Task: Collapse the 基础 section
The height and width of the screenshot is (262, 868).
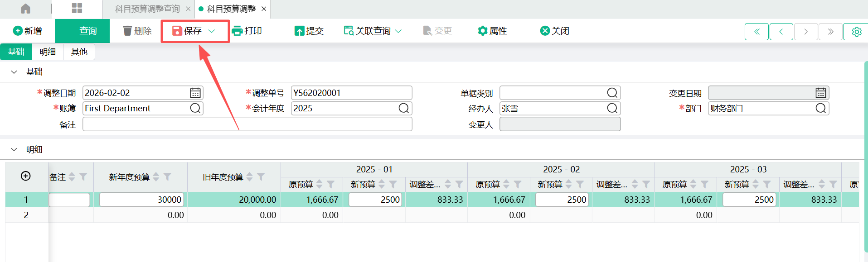Action: click(x=14, y=72)
